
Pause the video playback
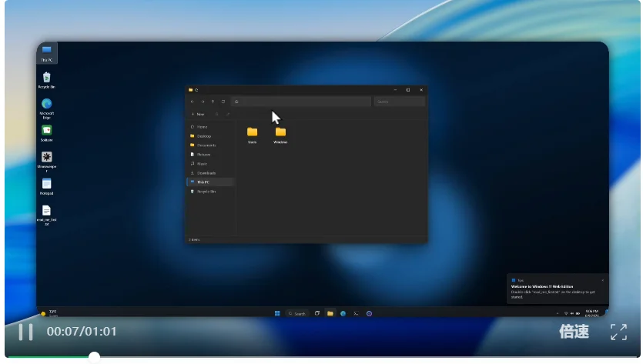25,332
